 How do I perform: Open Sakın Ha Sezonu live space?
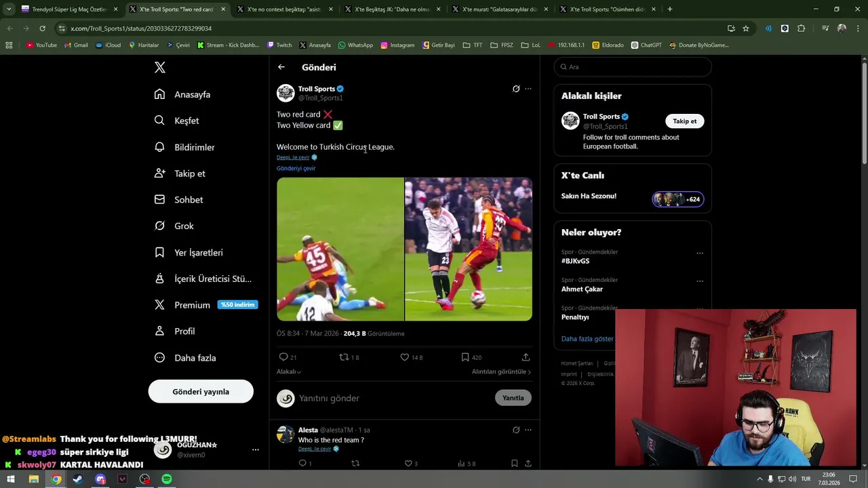632,197
